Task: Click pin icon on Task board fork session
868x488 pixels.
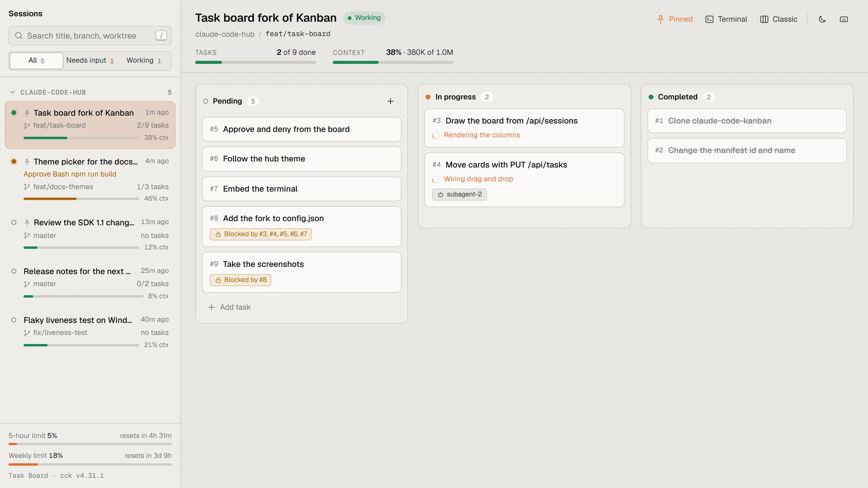Action: [27, 113]
